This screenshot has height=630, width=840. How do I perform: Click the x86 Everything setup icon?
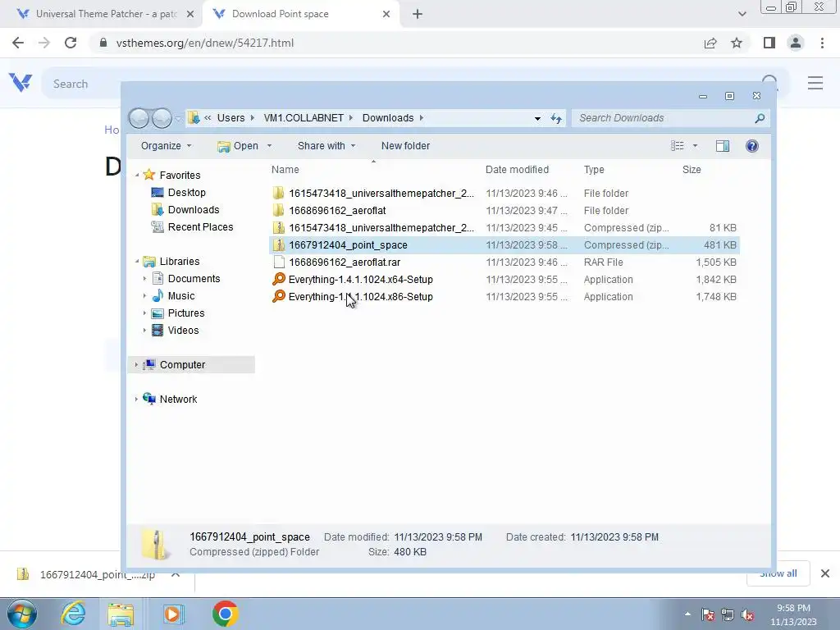[x=279, y=296]
